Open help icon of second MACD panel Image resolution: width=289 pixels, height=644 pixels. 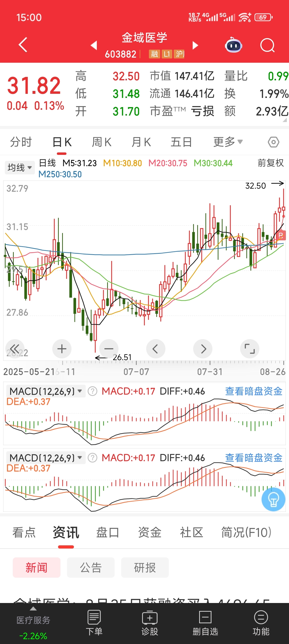(92, 458)
